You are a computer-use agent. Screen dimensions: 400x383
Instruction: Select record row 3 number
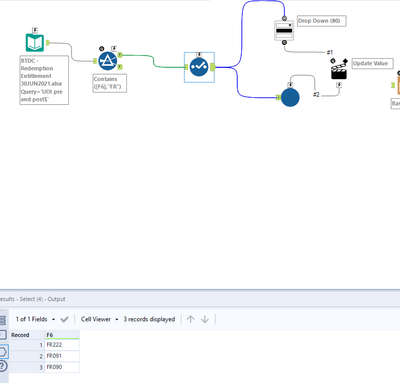pyautogui.click(x=27, y=367)
